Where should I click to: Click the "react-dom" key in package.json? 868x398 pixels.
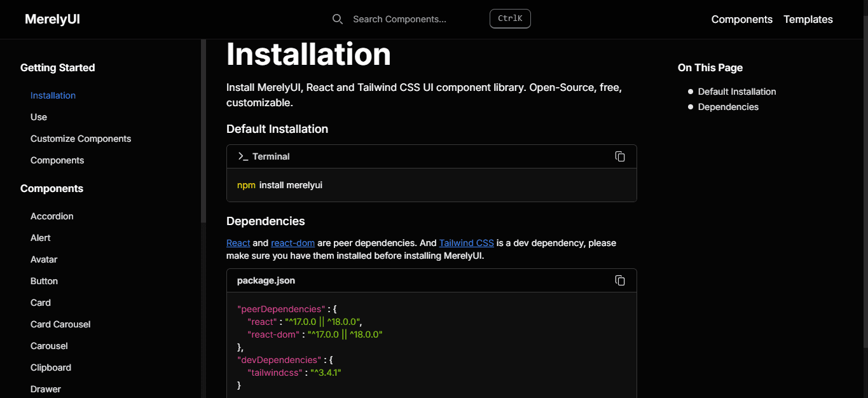pyautogui.click(x=273, y=334)
